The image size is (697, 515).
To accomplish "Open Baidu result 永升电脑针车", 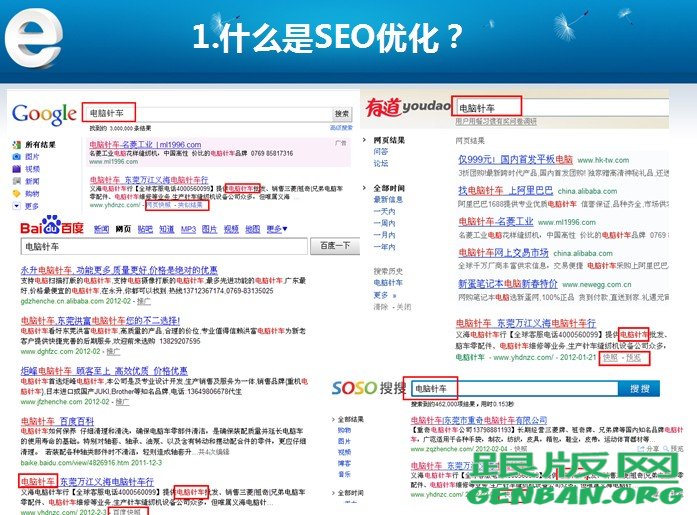I will click(x=119, y=270).
